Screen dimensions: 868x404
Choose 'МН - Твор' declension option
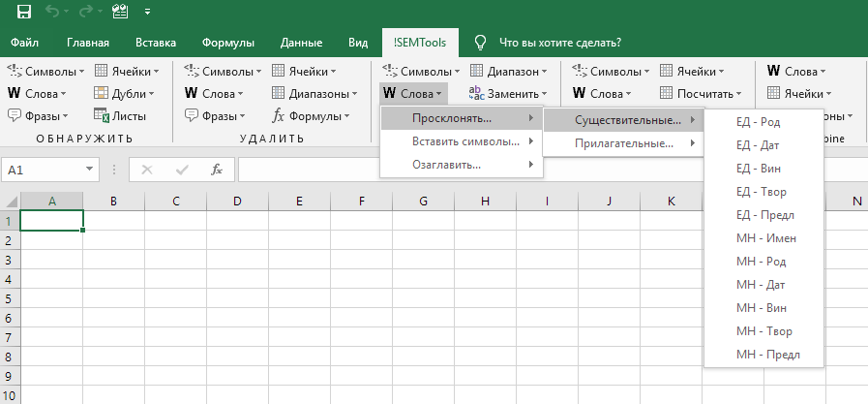[x=763, y=331]
